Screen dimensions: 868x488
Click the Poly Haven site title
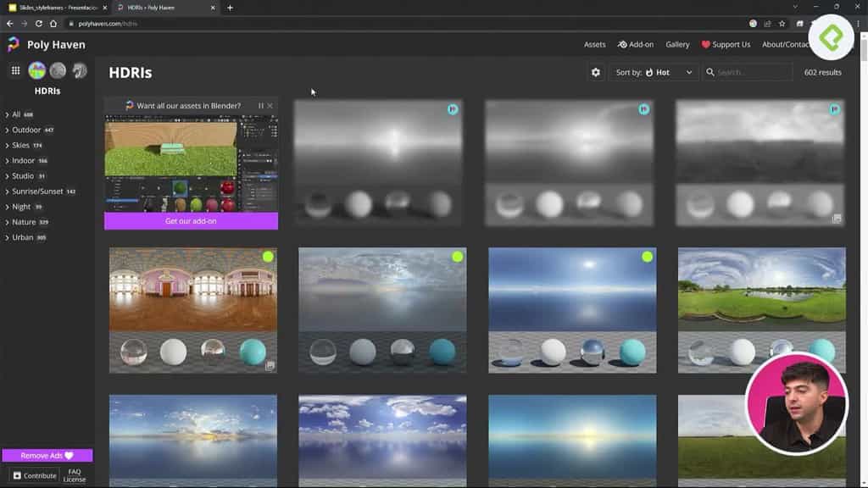click(x=56, y=45)
